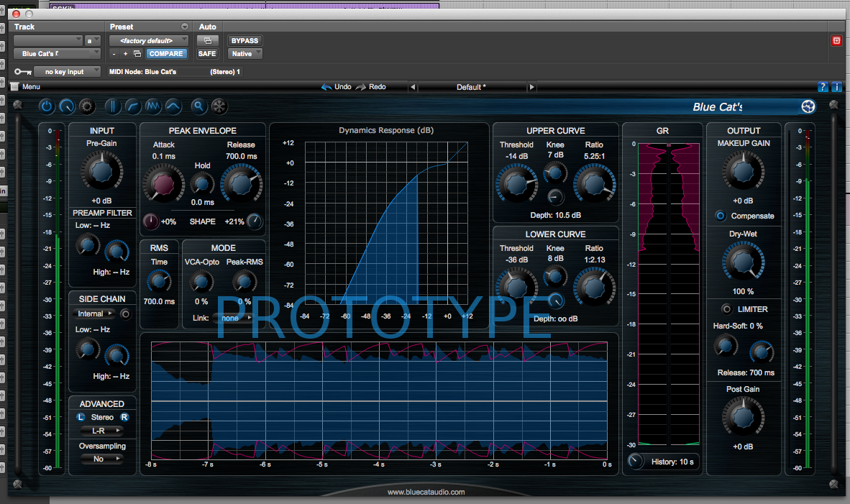Click the Undo arrow icon
This screenshot has width=850, height=504.
click(326, 87)
